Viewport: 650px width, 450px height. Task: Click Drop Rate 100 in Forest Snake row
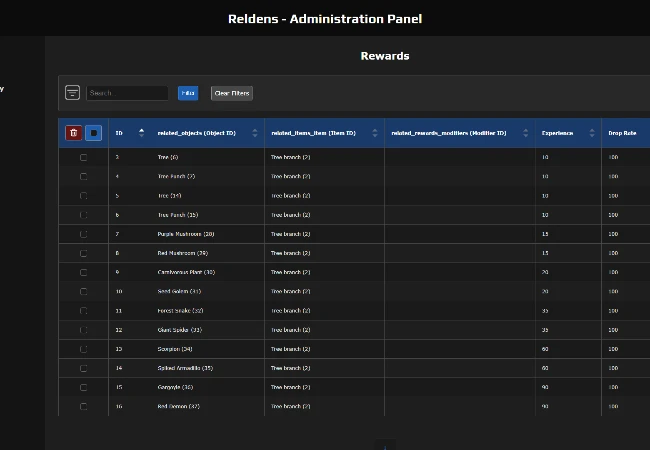(x=613, y=310)
